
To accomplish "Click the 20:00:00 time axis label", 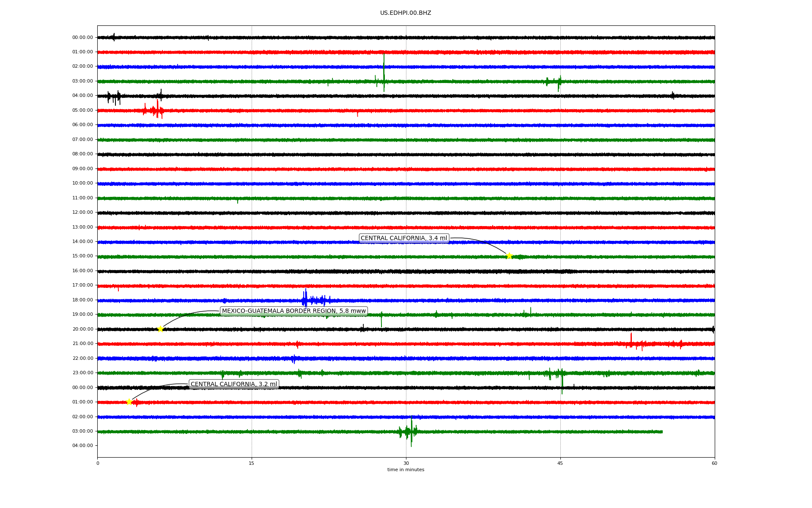I will (x=82, y=329).
